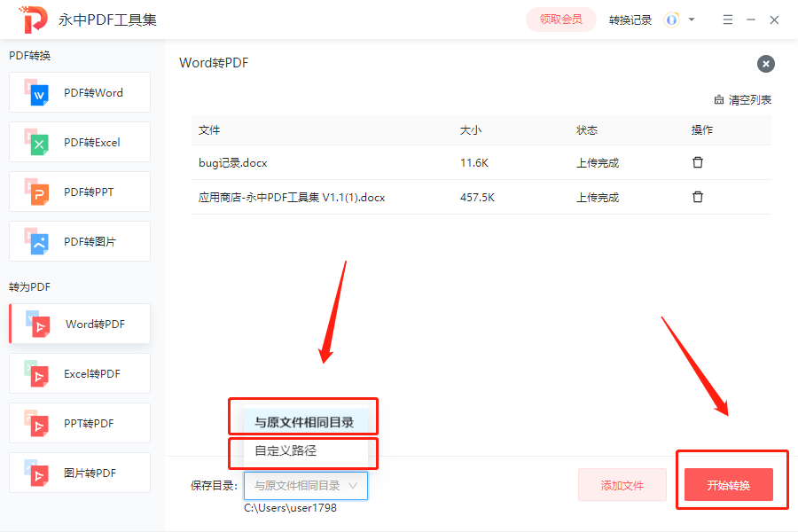Switch to the Word转PDF tab
The width and height of the screenshot is (798, 532).
coord(80,325)
